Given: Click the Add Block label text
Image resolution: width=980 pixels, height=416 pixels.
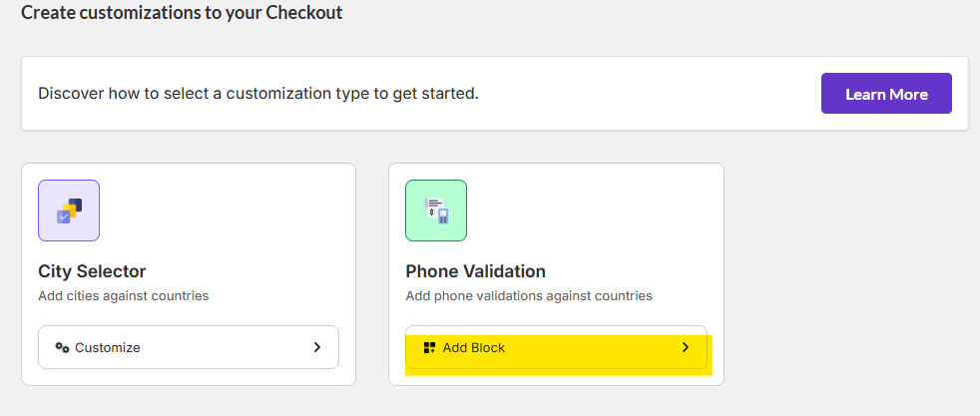Looking at the screenshot, I should pos(474,347).
